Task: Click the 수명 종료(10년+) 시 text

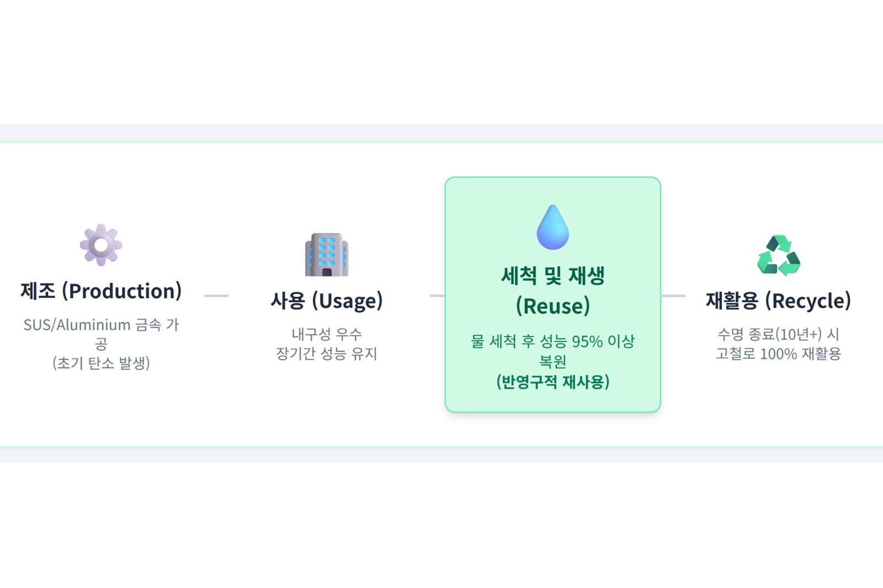Action: pyautogui.click(x=778, y=334)
